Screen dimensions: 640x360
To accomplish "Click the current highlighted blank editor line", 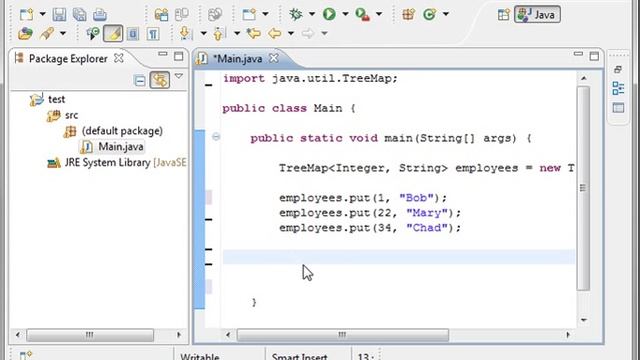I will pyautogui.click(x=398, y=257).
